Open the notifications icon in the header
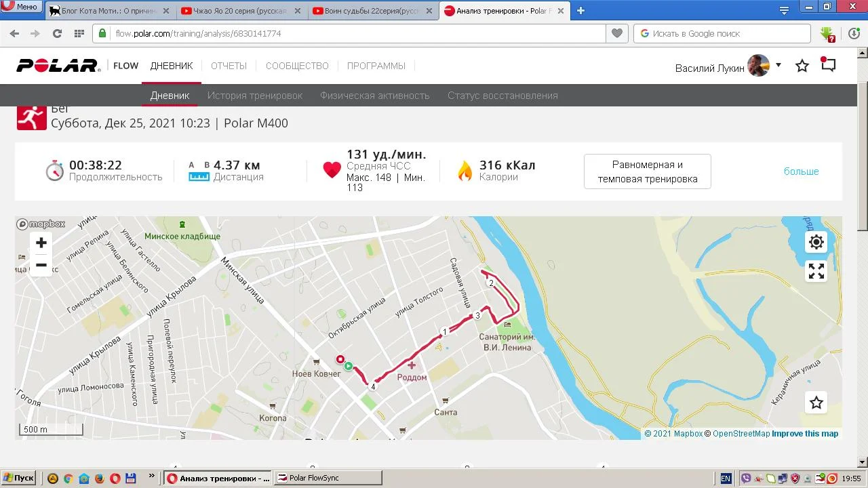 tap(828, 64)
